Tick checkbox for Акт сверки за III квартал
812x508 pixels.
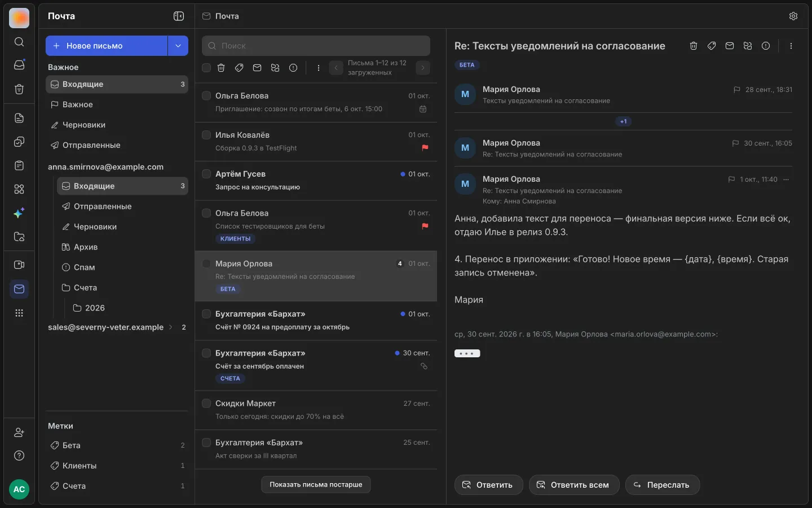point(206,443)
